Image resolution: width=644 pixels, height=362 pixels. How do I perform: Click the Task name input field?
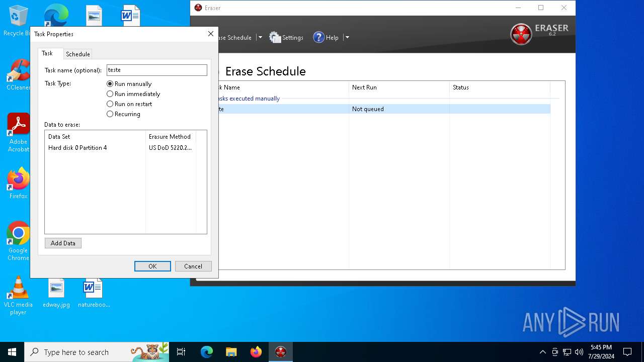click(156, 70)
